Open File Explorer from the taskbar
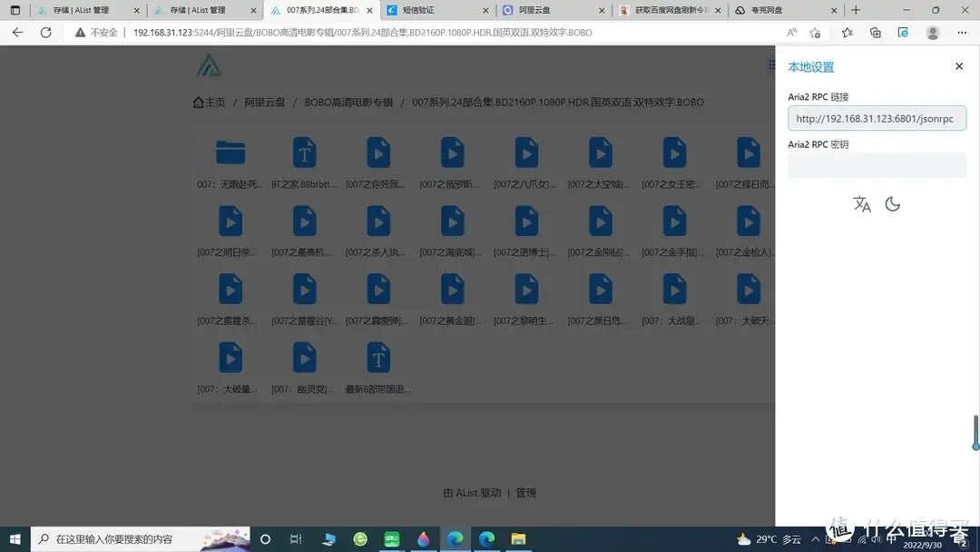This screenshot has height=552, width=980. tap(518, 538)
